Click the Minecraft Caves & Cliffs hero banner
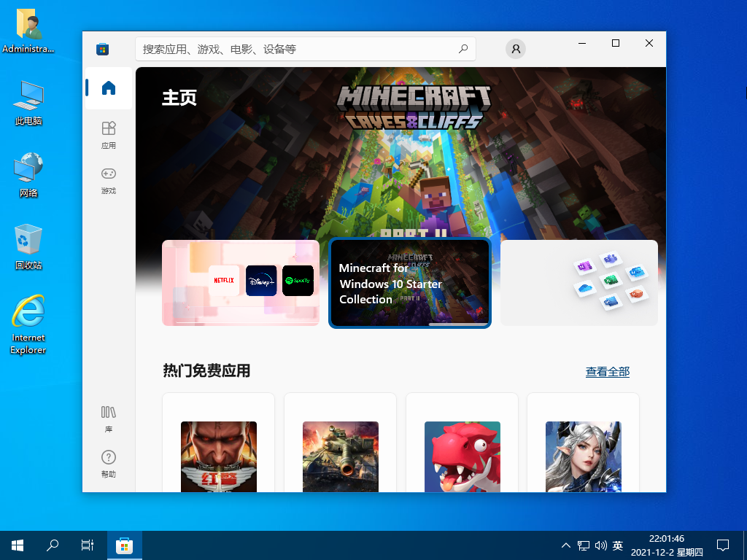Image resolution: width=747 pixels, height=560 pixels. coord(400,152)
